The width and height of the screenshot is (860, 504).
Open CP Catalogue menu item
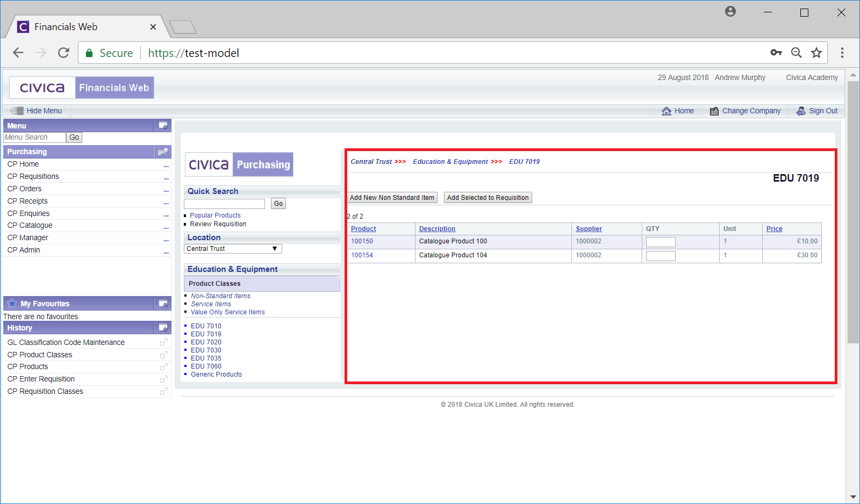pos(30,225)
